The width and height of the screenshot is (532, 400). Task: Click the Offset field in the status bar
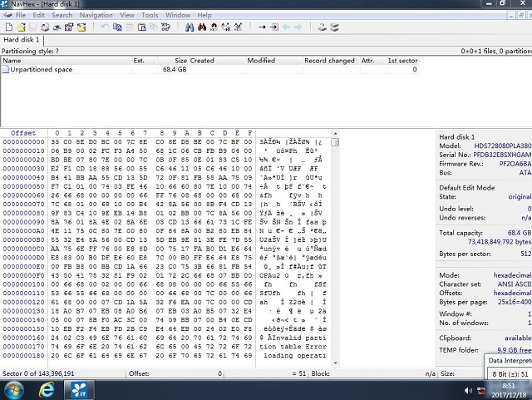pyautogui.click(x=175, y=373)
